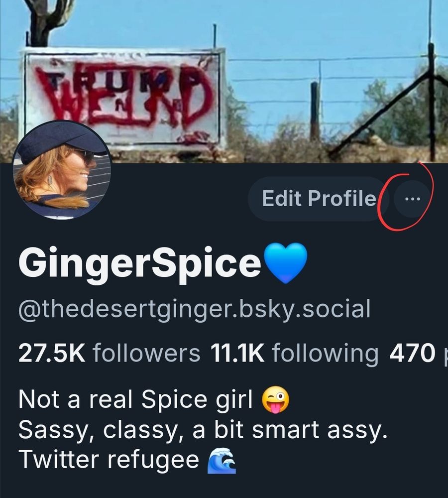Click the "Twitter refugee" bio text
The height and width of the screenshot is (498, 448).
click(109, 461)
